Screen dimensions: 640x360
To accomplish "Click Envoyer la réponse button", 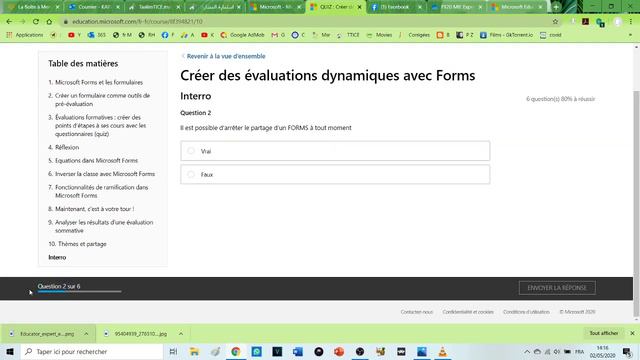I will pyautogui.click(x=557, y=288).
